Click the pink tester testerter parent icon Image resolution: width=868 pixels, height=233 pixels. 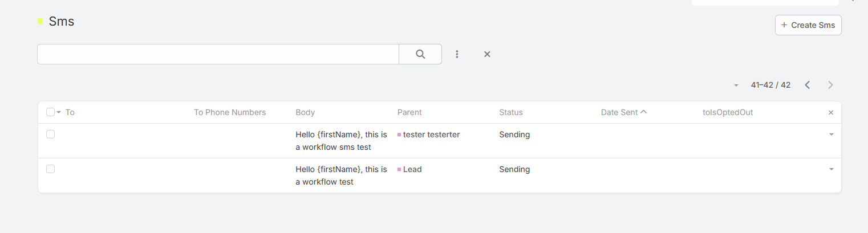399,135
